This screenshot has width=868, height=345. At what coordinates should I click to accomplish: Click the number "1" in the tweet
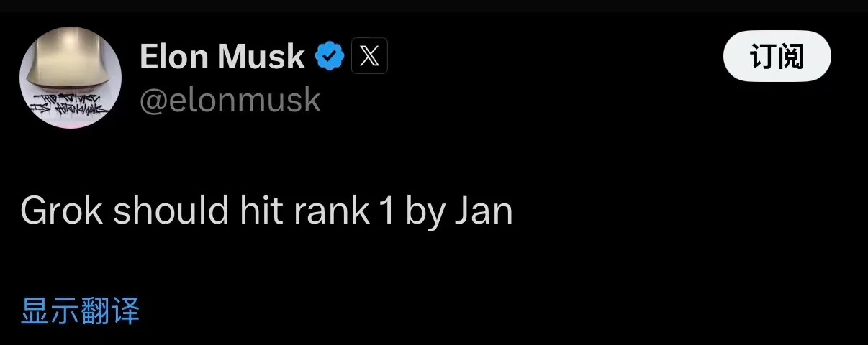[x=386, y=211]
